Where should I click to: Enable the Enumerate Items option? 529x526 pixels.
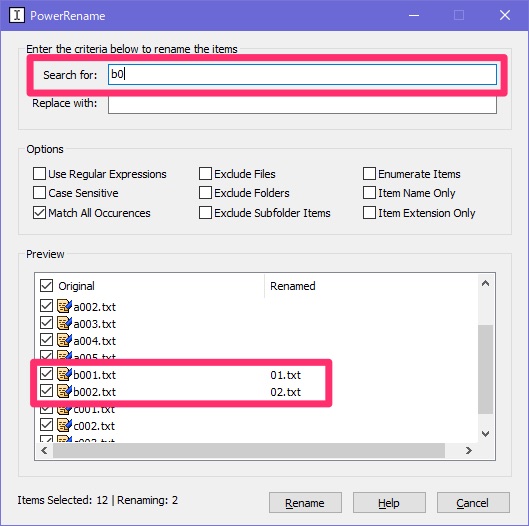pyautogui.click(x=369, y=174)
